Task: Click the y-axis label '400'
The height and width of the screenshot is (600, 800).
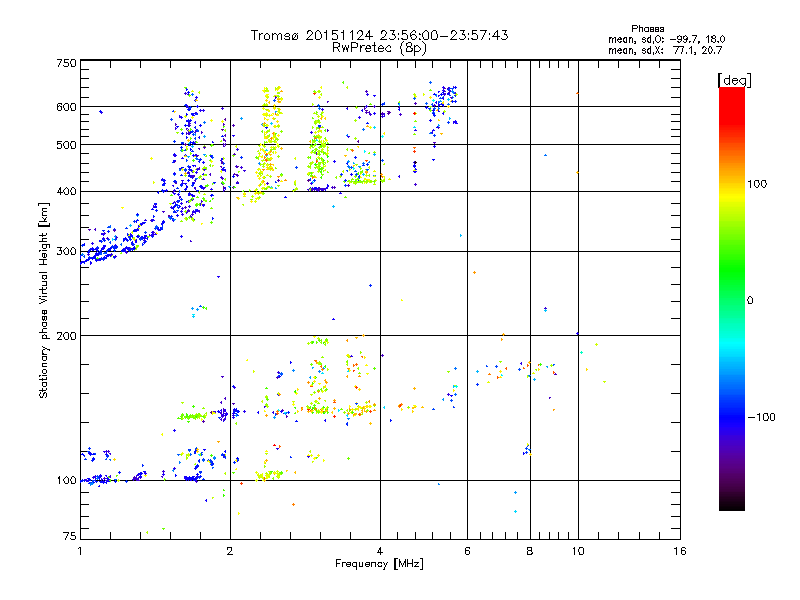Action: pos(66,191)
